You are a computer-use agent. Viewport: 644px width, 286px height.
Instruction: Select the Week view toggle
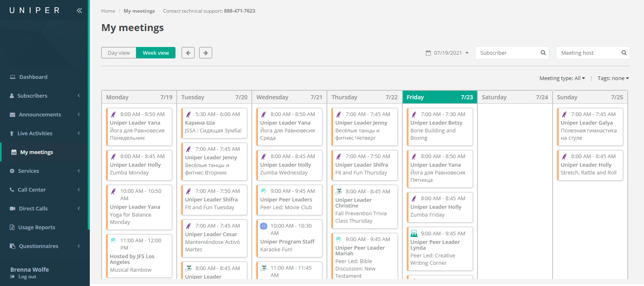coord(155,53)
